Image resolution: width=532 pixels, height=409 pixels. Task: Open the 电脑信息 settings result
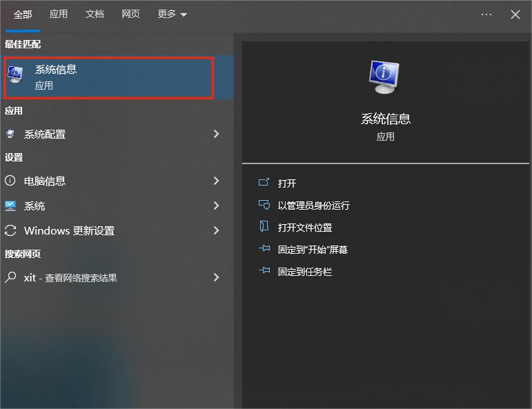(x=117, y=181)
